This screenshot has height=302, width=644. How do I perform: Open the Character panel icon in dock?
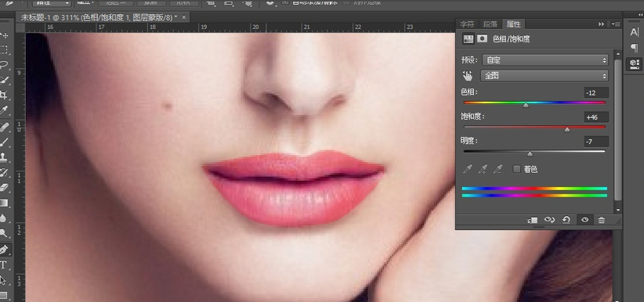[x=634, y=32]
